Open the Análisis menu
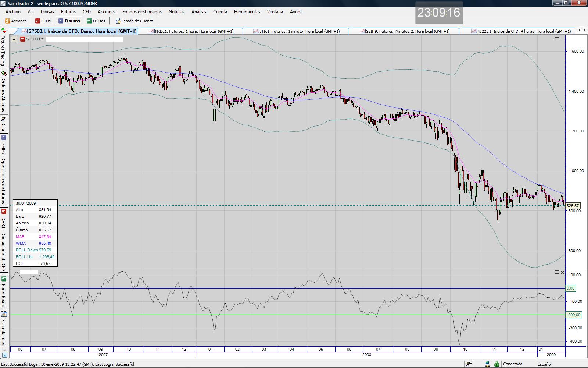 198,12
